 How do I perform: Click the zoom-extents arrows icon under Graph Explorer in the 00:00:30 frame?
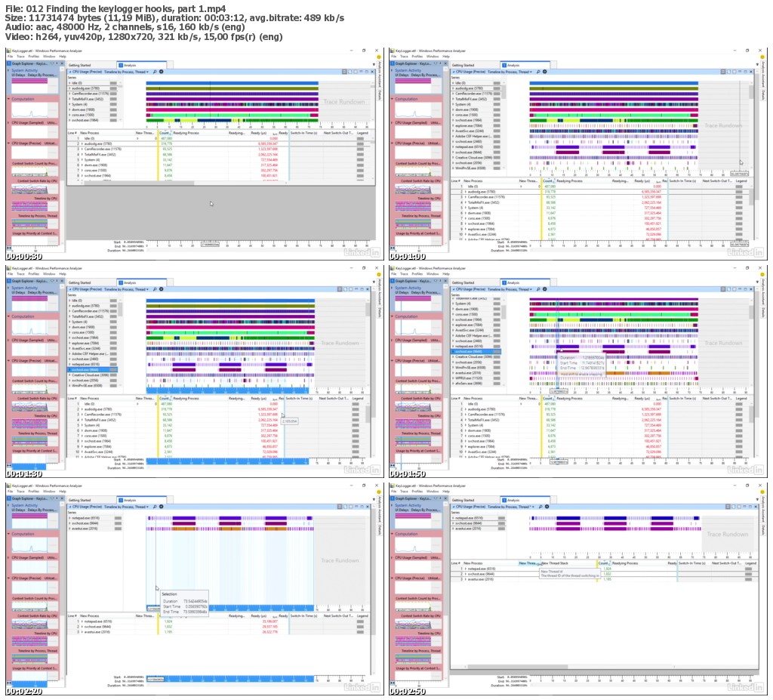pos(9,248)
